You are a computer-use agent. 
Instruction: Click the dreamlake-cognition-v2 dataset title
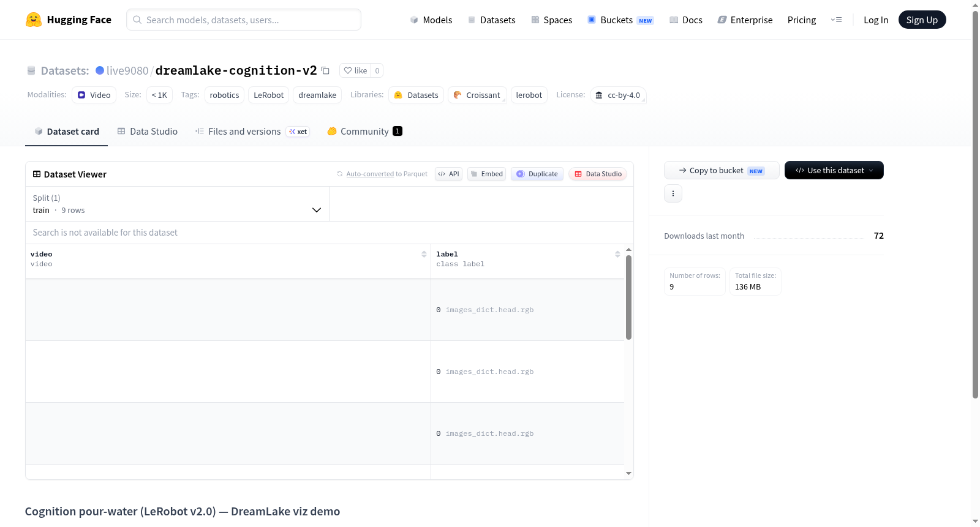(x=236, y=70)
